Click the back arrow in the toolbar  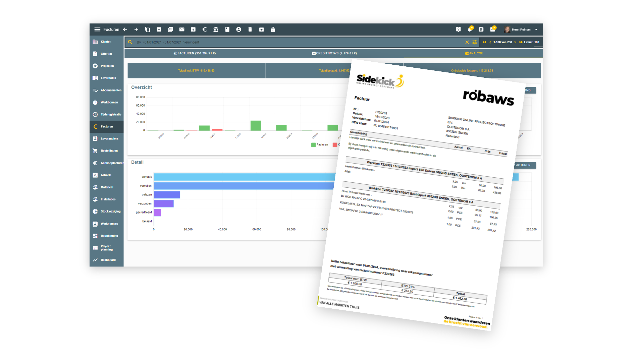tap(125, 29)
